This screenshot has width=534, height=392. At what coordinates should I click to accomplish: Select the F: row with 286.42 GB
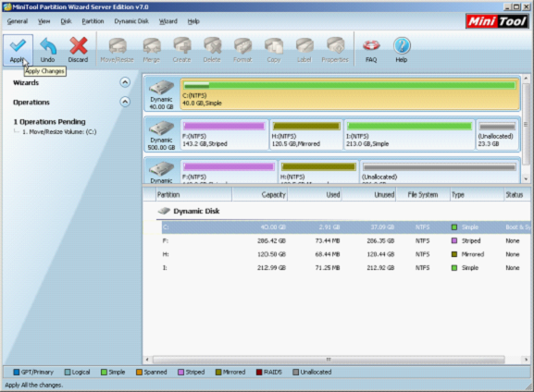tap(346, 240)
